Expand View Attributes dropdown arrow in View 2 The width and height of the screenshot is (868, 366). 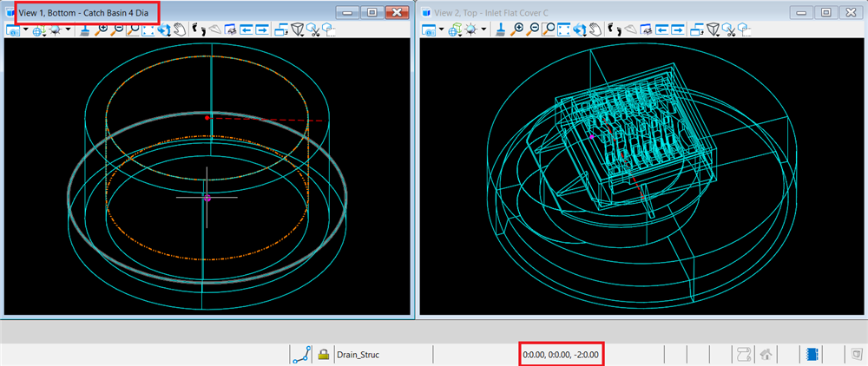point(442,29)
